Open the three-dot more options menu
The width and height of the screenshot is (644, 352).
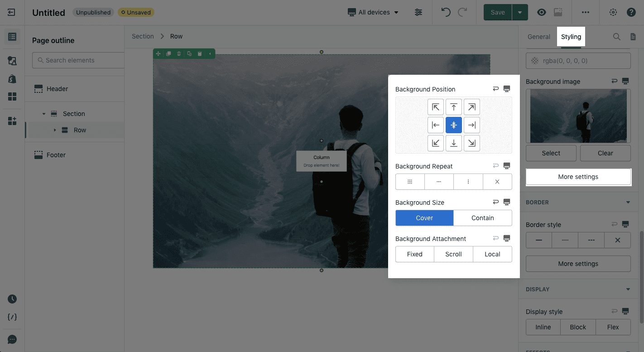pyautogui.click(x=586, y=12)
